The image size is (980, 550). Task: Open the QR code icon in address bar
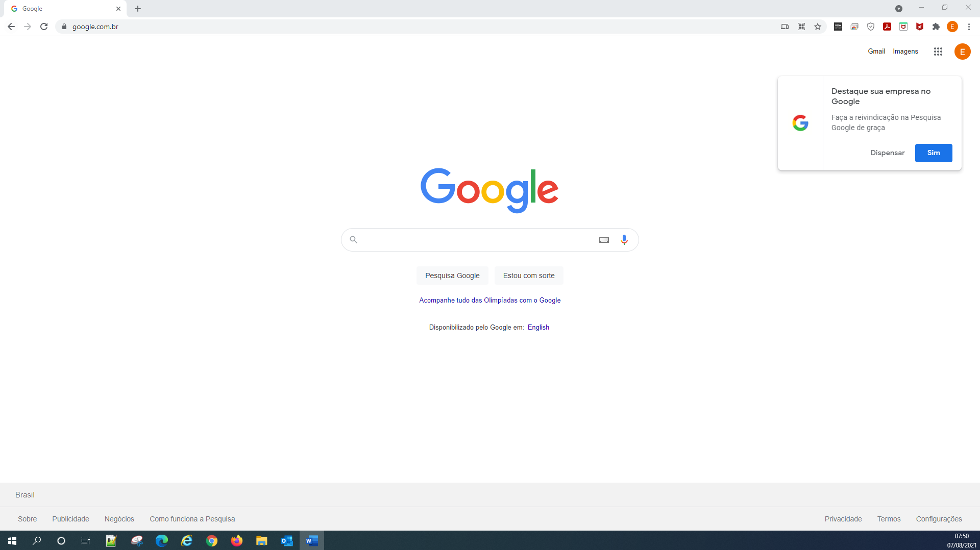tap(801, 27)
